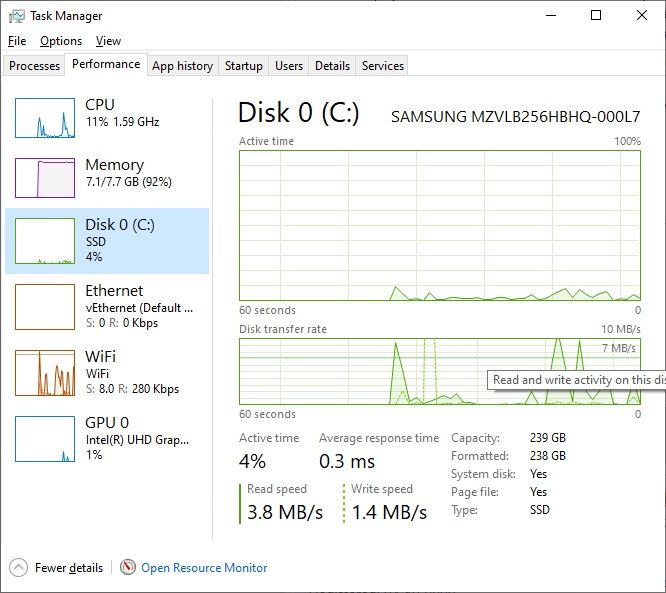The width and height of the screenshot is (666, 593).
Task: Go to the Startup tab
Action: [x=244, y=66]
